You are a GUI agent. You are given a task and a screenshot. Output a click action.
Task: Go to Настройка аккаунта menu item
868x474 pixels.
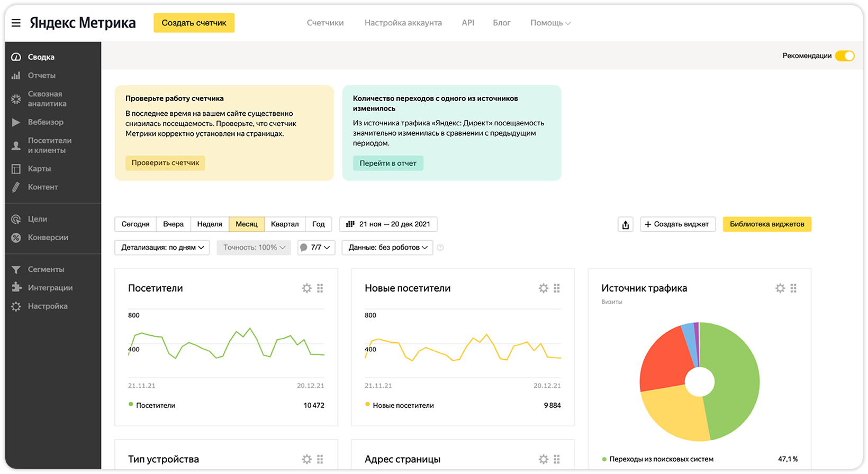click(x=403, y=23)
